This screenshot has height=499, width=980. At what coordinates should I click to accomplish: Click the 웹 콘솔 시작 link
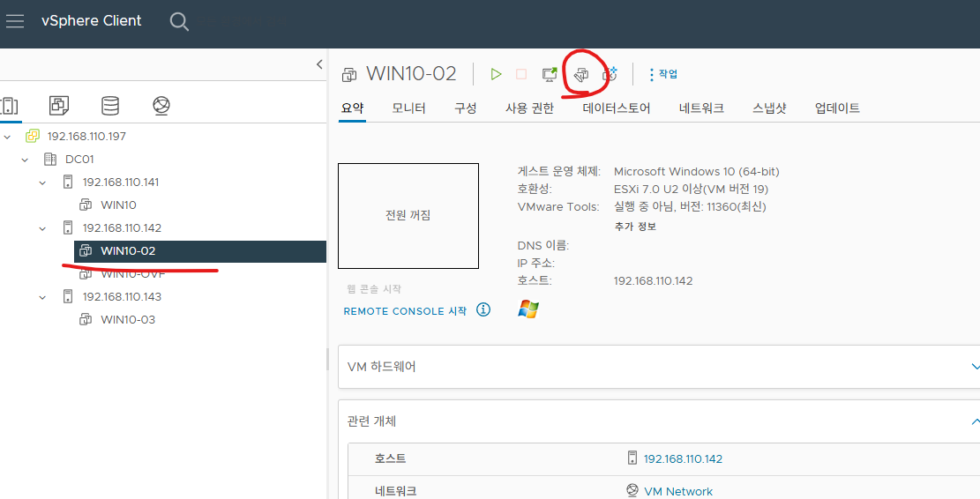click(x=374, y=288)
